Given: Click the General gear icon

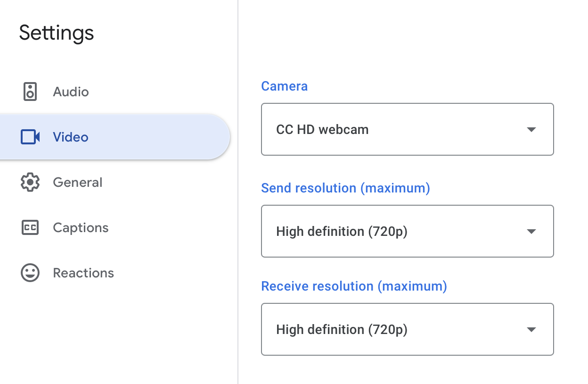Looking at the screenshot, I should (x=30, y=182).
